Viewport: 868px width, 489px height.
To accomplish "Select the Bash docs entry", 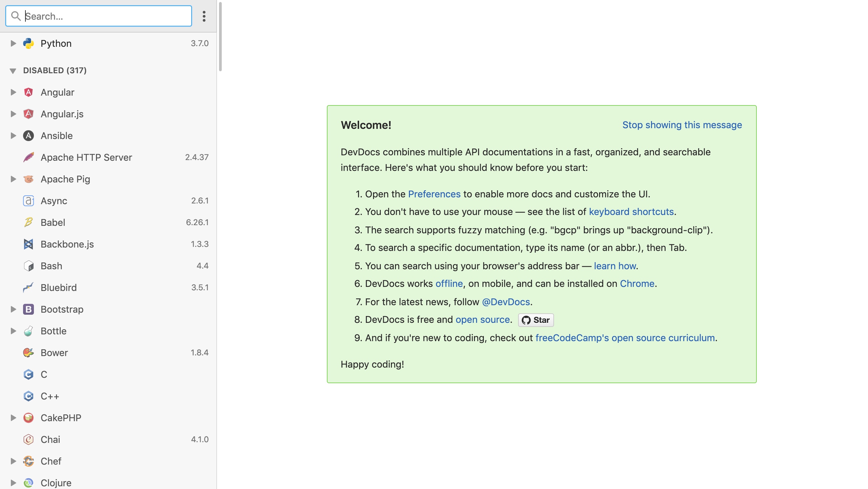I will click(x=108, y=266).
